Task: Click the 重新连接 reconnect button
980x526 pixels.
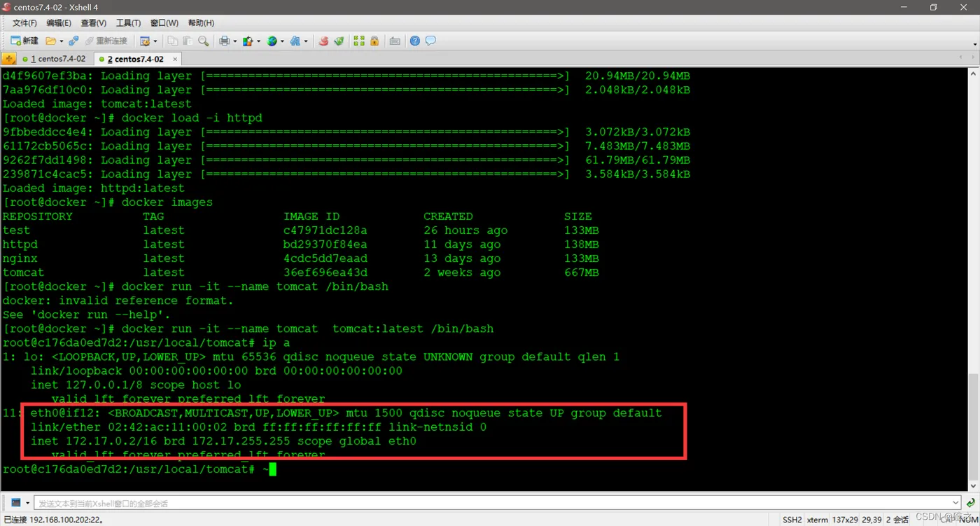Action: click(106, 41)
